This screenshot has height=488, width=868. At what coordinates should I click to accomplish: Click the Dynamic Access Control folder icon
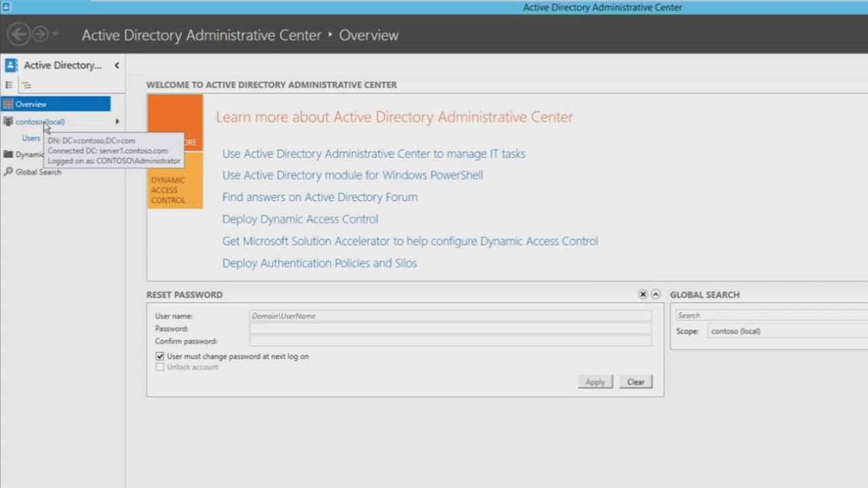8,155
